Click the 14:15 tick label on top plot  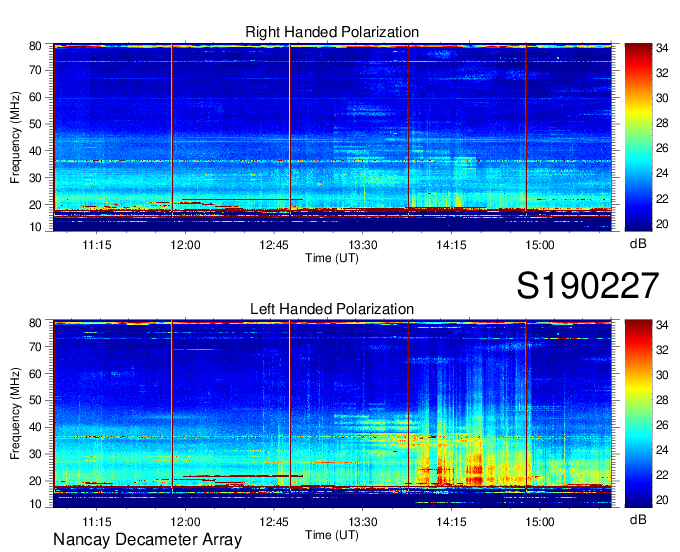tap(451, 245)
